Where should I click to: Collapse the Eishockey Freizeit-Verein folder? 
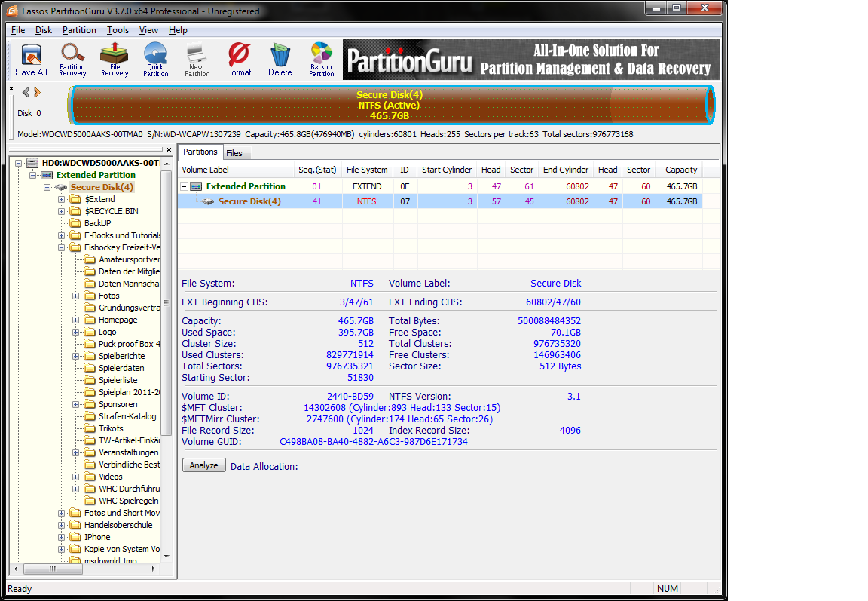pyautogui.click(x=62, y=247)
